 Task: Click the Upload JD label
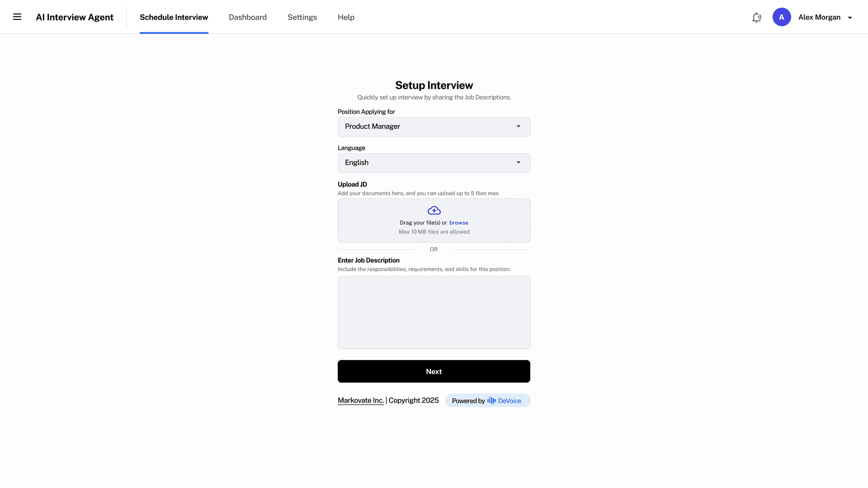click(x=352, y=184)
